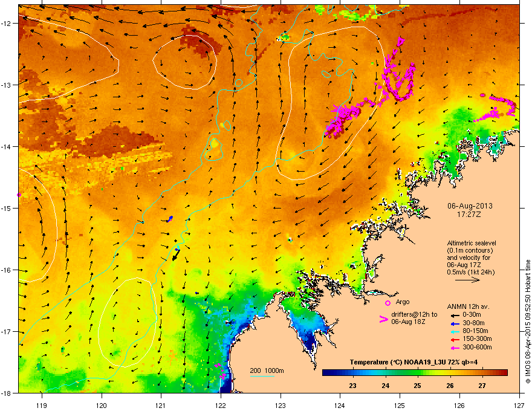Viewport: 532px width, 411px height.
Task: Click the cyan 80-150m ANMN legend arrow
Action: point(455,331)
